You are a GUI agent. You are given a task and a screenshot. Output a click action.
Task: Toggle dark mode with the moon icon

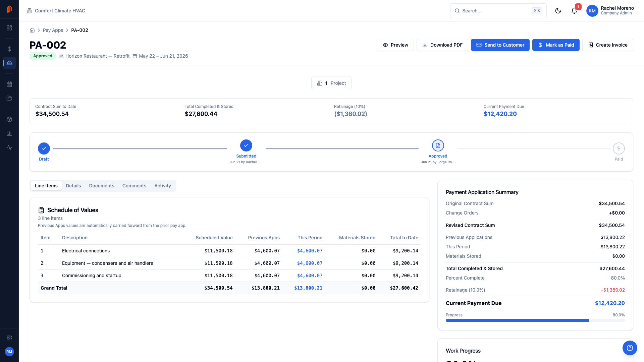pyautogui.click(x=558, y=11)
